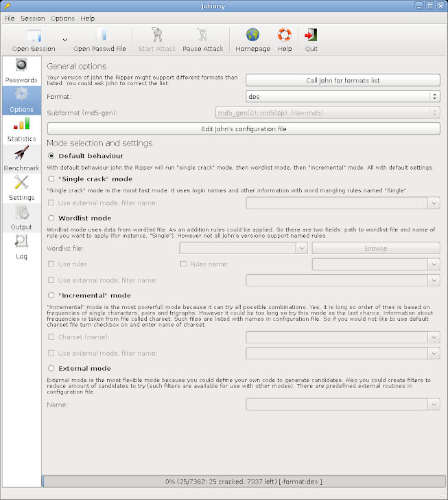The image size is (448, 500).
Task: Click the Mode selection and settings heading
Action: pos(99,143)
